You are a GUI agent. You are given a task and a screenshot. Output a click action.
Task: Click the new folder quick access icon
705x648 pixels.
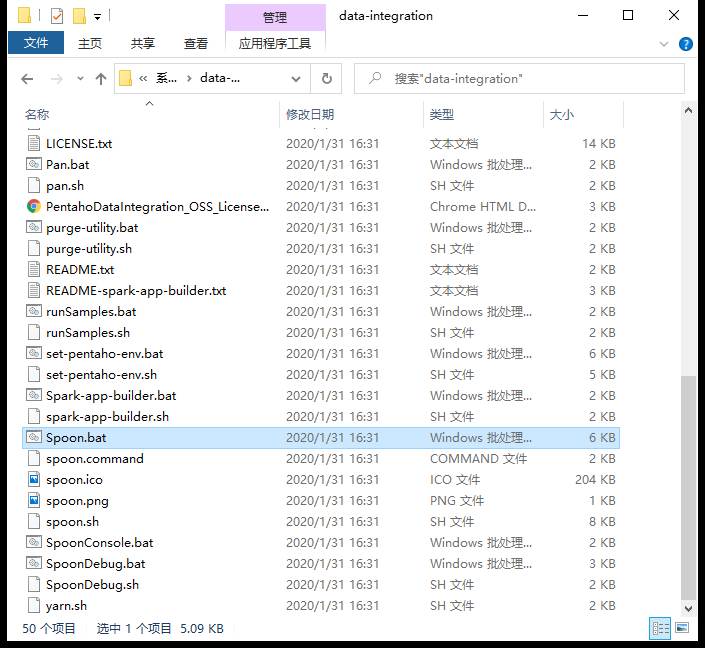pos(79,16)
